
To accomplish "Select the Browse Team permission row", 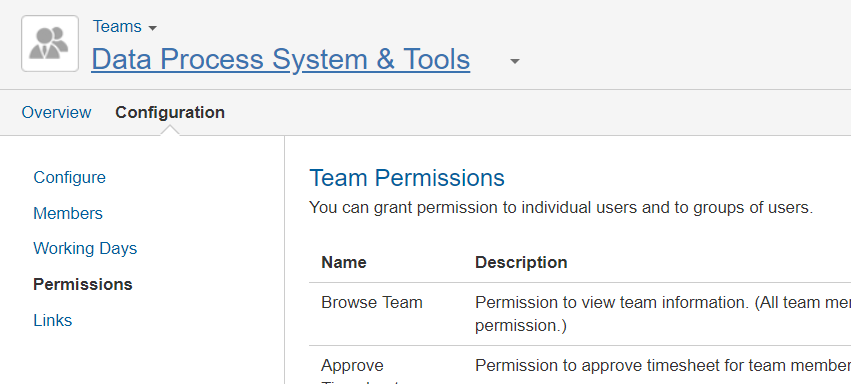I will tap(580, 314).
